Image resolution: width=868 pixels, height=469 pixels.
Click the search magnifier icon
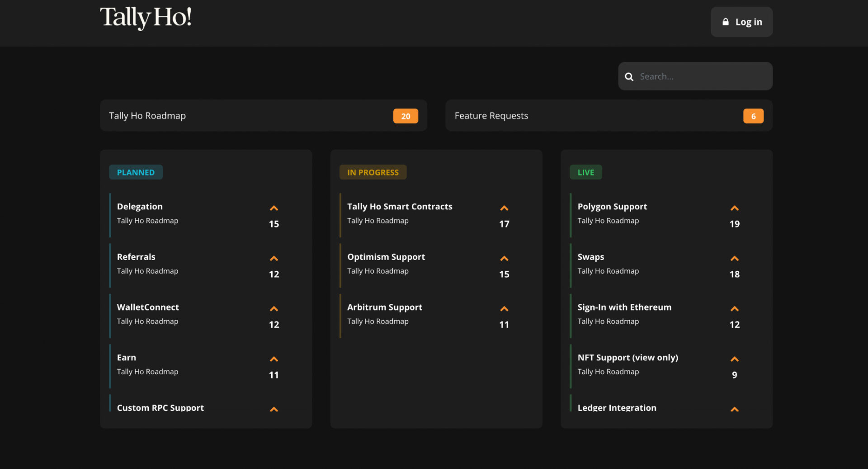(x=629, y=76)
